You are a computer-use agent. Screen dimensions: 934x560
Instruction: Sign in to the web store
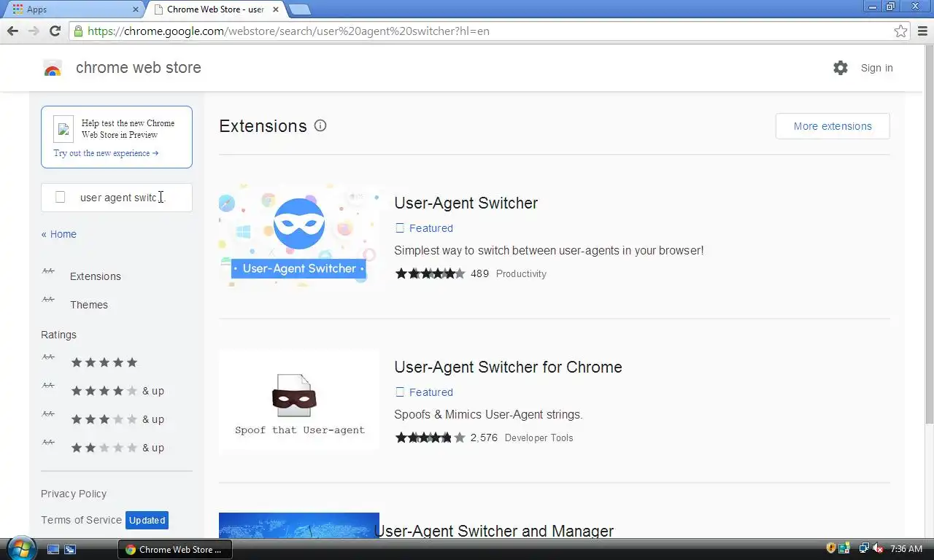(876, 68)
